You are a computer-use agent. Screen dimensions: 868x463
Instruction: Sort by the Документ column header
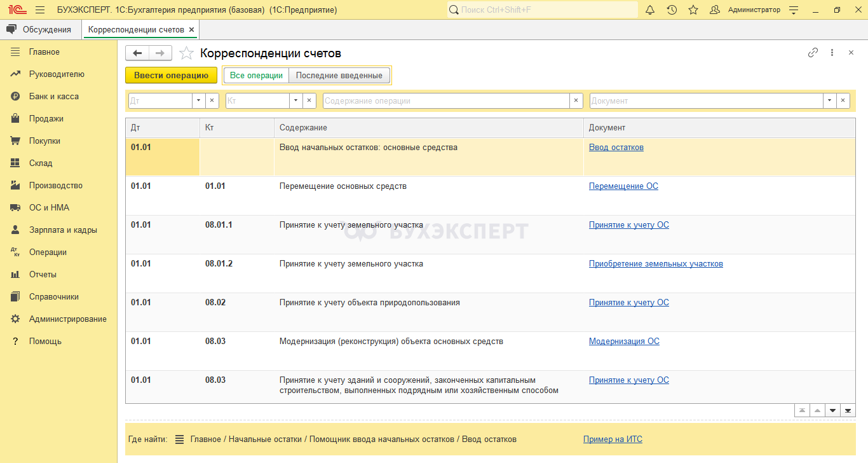[x=719, y=128]
